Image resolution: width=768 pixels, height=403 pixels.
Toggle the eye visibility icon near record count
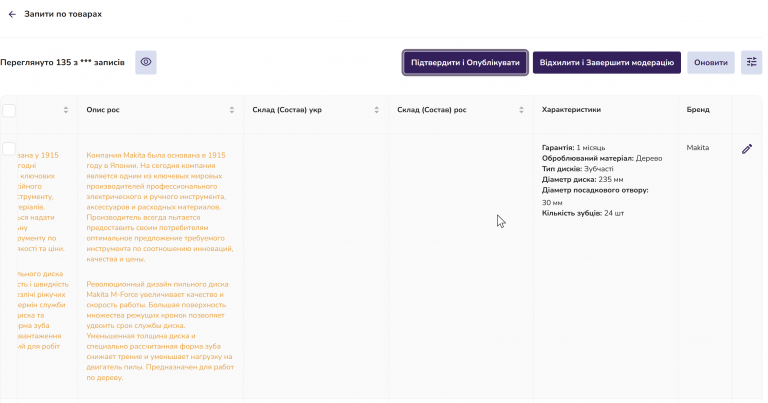(146, 62)
